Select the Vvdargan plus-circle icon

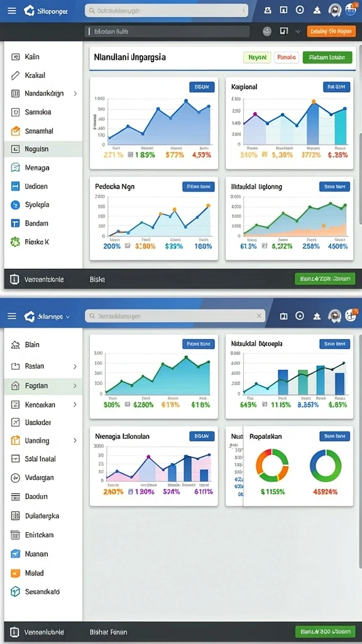15,478
